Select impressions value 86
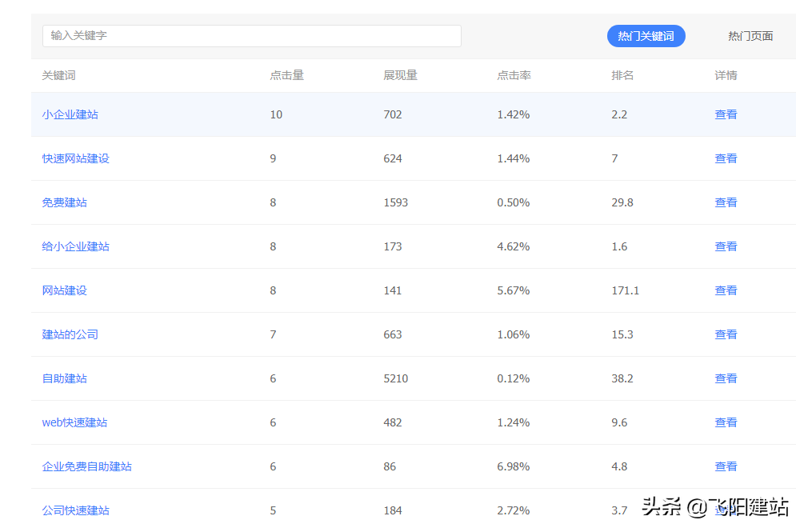Screen dimensions: 804x532 [x=390, y=466]
